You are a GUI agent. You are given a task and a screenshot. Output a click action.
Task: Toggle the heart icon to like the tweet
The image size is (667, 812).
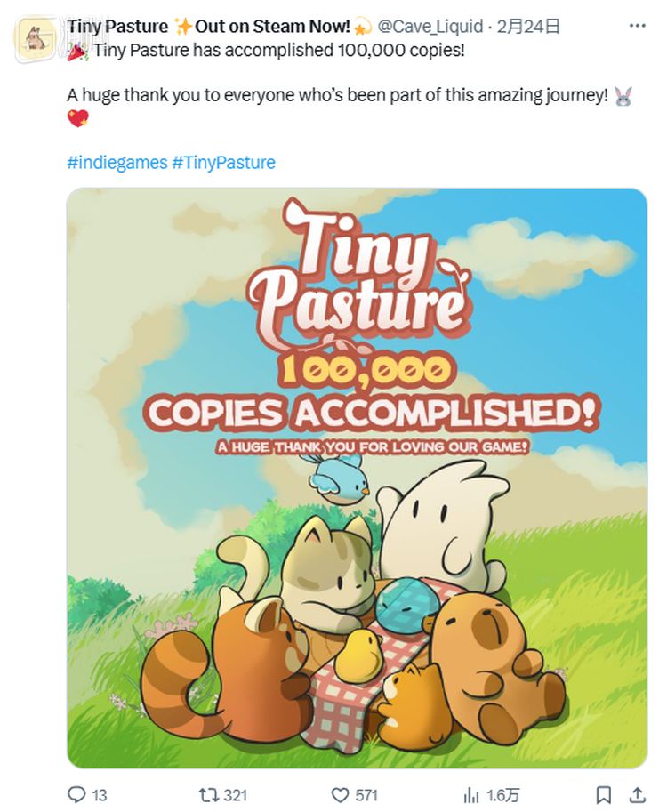[x=339, y=794]
